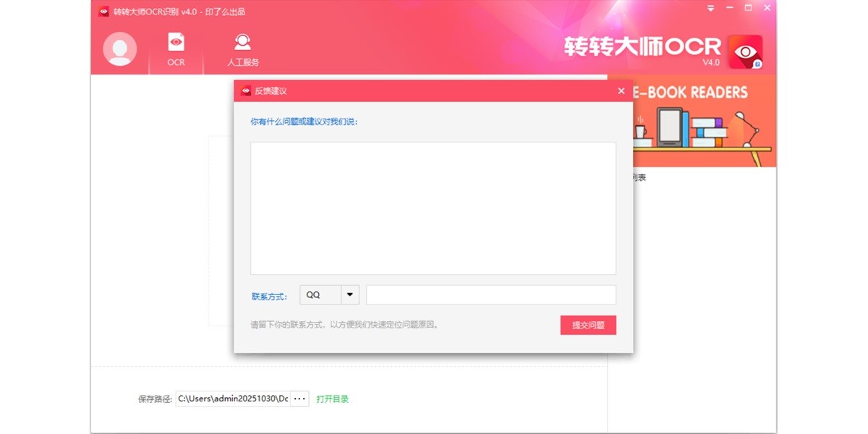Click the contact info input field

(490, 295)
